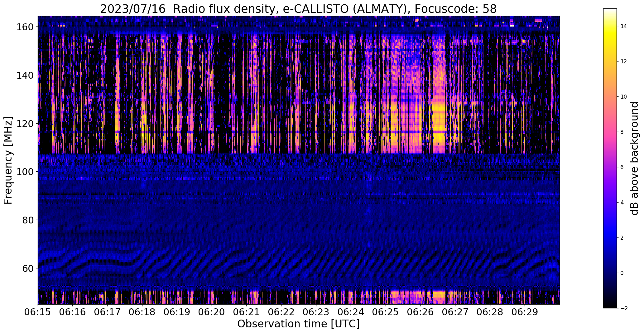Click the 06:15 time tick label
The width and height of the screenshot is (644, 333).
(x=38, y=312)
